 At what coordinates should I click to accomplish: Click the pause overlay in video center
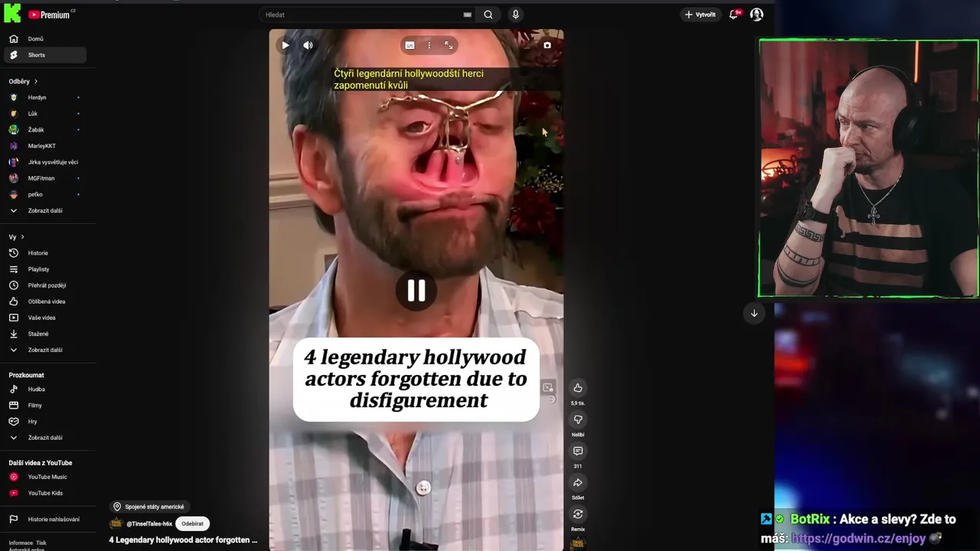click(x=416, y=290)
